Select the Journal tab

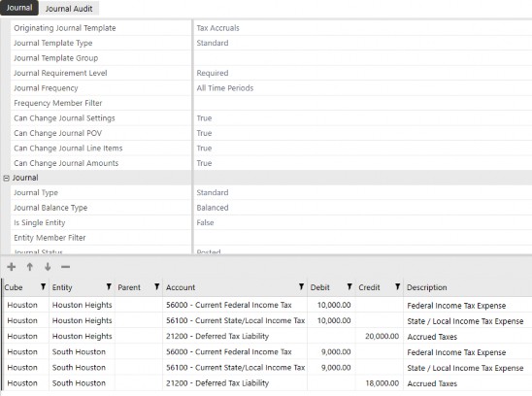19,8
